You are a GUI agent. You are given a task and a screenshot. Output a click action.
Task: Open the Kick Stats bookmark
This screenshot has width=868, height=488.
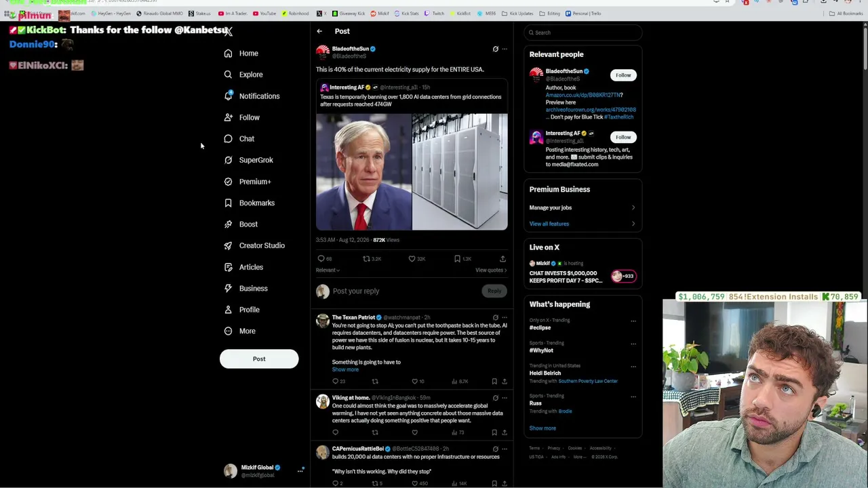407,14
